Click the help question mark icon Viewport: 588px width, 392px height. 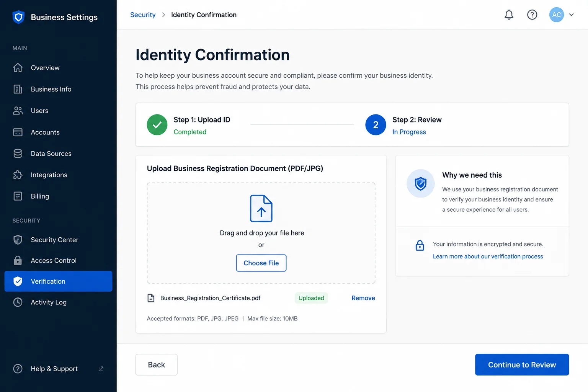pos(532,15)
